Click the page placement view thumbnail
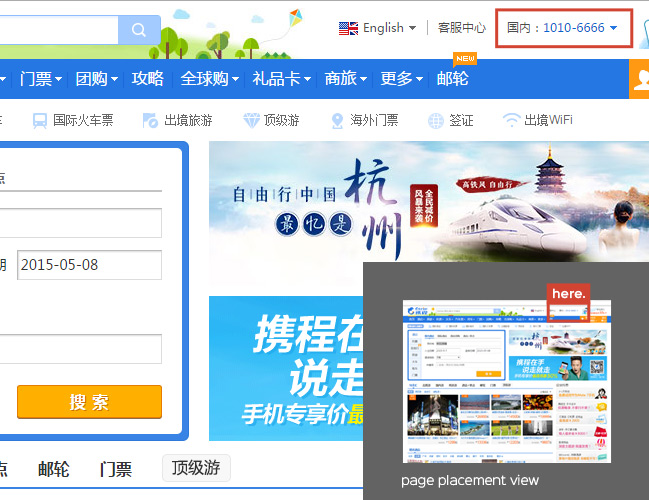 [x=507, y=381]
